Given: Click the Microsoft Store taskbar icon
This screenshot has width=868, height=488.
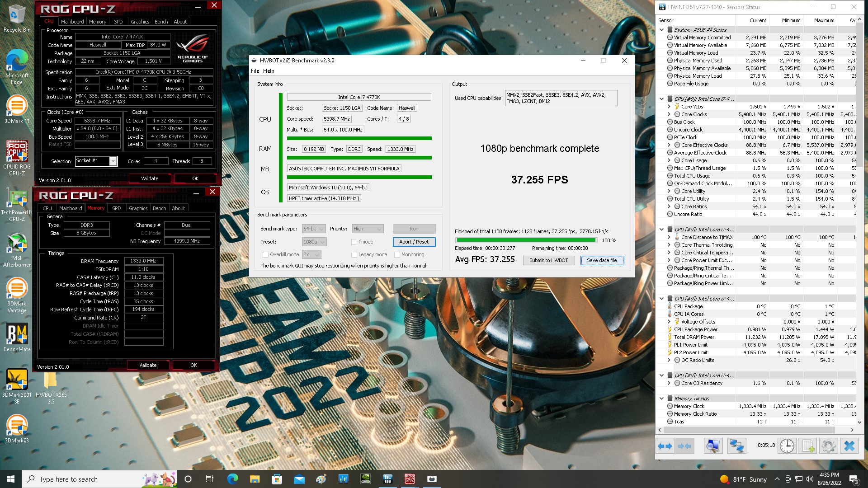Looking at the screenshot, I should pos(277,479).
